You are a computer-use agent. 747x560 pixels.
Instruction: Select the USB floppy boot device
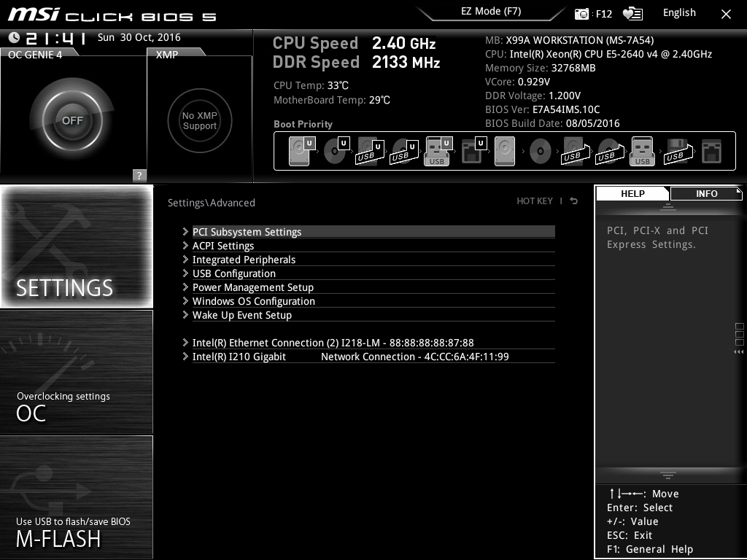click(x=678, y=151)
